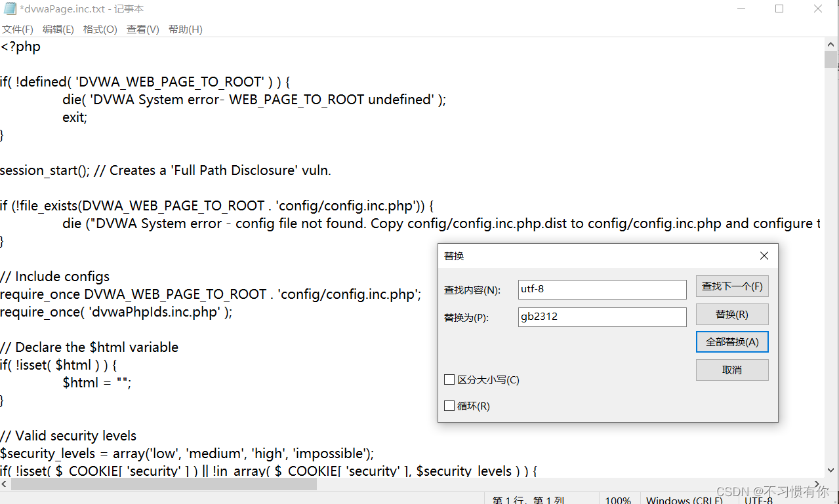Screen dimensions: 839x504
Task: Open the 帮助(H) menu
Action: (186, 29)
